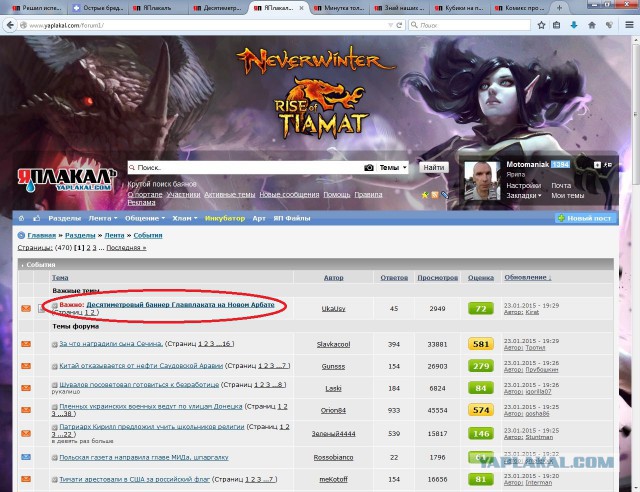Switch to the Решил испе... browser tab
This screenshot has height=492, width=640.
tap(37, 8)
